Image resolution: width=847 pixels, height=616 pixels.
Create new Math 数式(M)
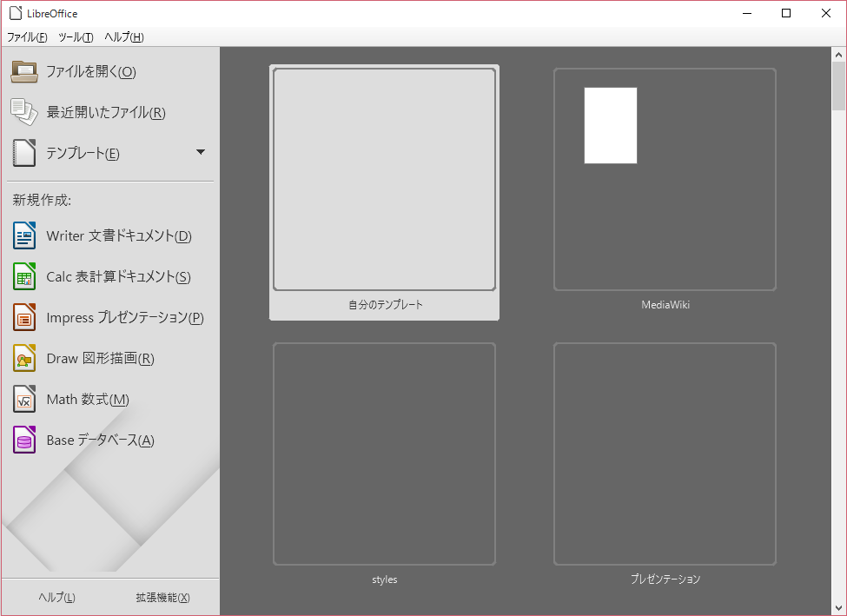88,400
